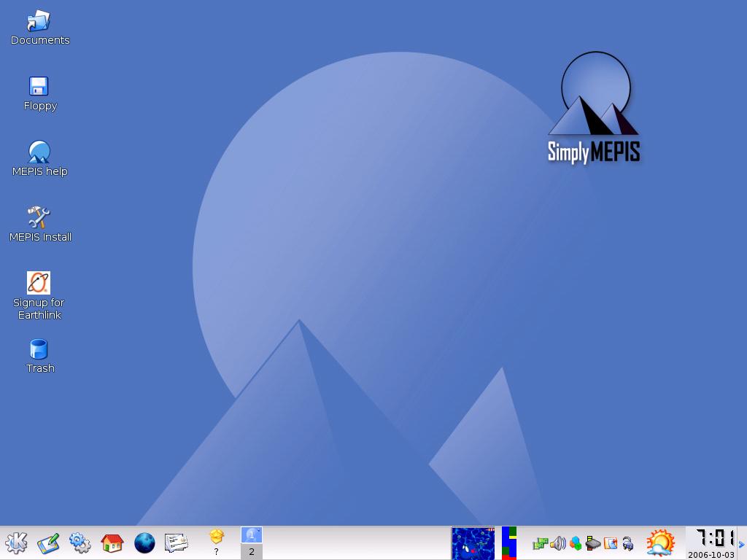The height and width of the screenshot is (560, 747).
Task: Click the 7:01 panel clock
Action: [x=711, y=540]
